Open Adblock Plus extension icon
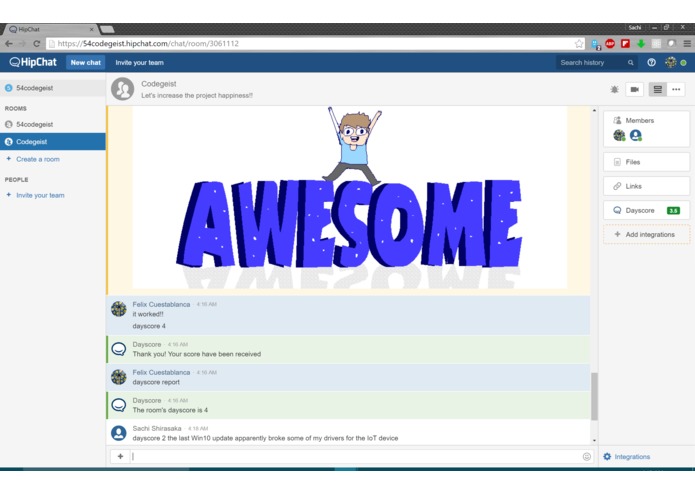 610,43
